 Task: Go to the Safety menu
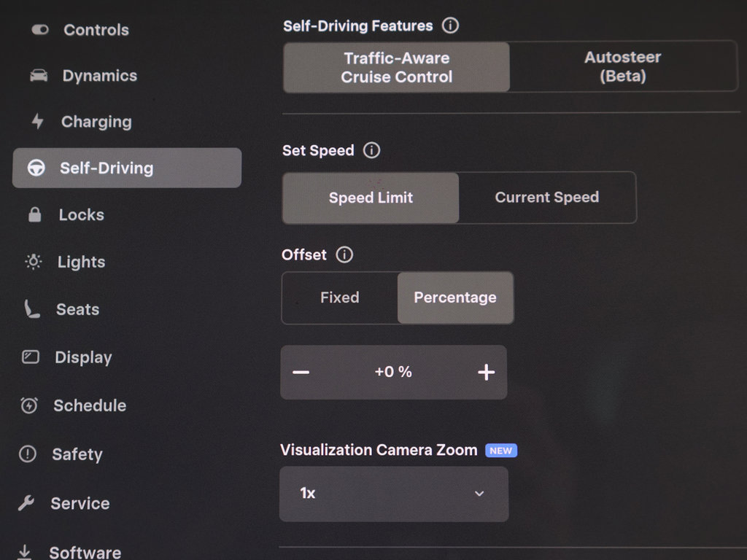(x=77, y=454)
